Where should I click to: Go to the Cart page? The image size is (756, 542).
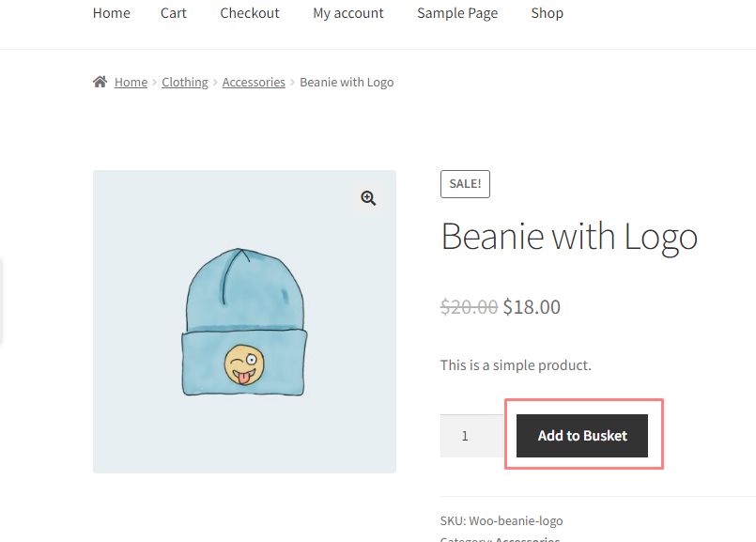[x=174, y=13]
